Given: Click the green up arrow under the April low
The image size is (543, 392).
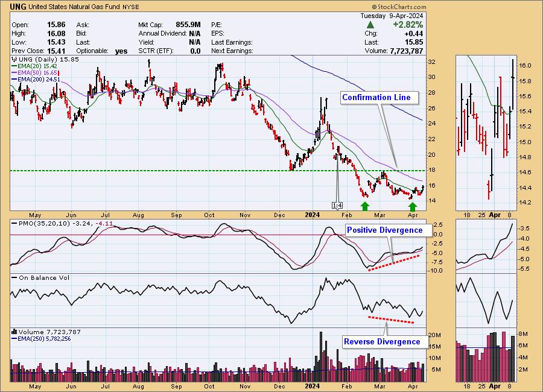Looking at the screenshot, I should pyautogui.click(x=412, y=206).
